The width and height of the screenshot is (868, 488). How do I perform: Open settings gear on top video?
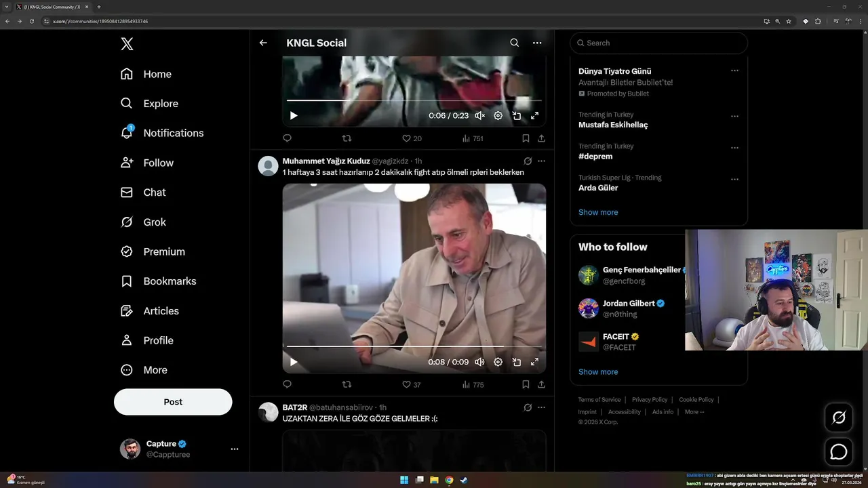click(x=498, y=116)
